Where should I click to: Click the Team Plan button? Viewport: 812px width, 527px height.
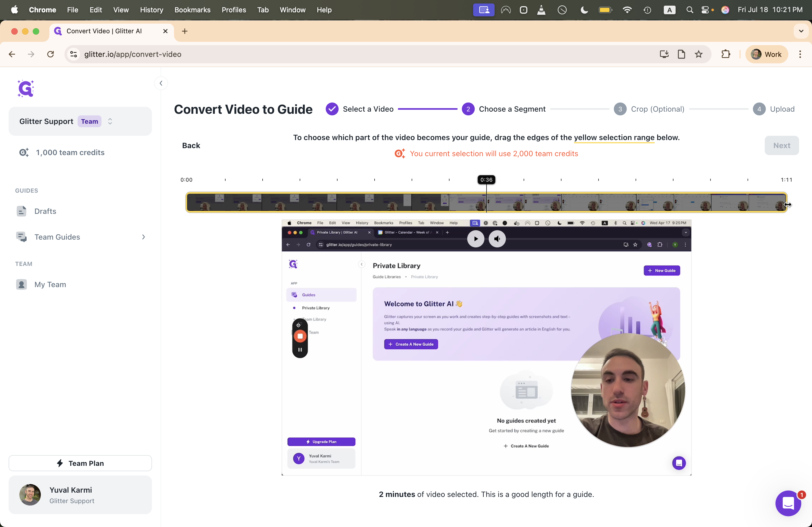(x=80, y=463)
